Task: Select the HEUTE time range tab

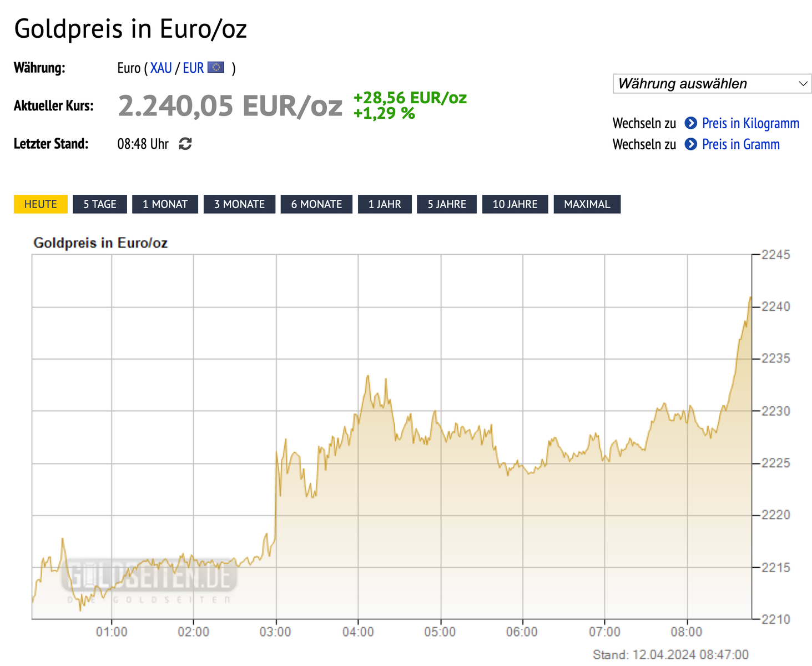Action: click(x=41, y=204)
